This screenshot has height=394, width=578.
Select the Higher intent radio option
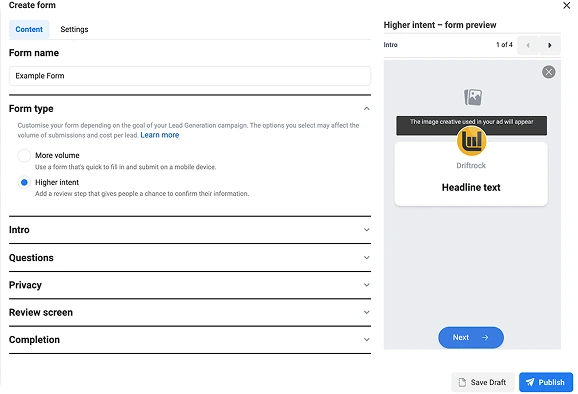(x=24, y=182)
